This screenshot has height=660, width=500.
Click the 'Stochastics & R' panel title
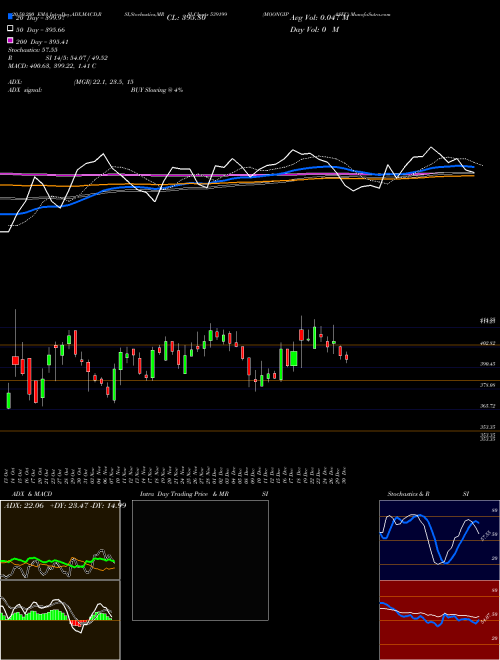coord(408,494)
